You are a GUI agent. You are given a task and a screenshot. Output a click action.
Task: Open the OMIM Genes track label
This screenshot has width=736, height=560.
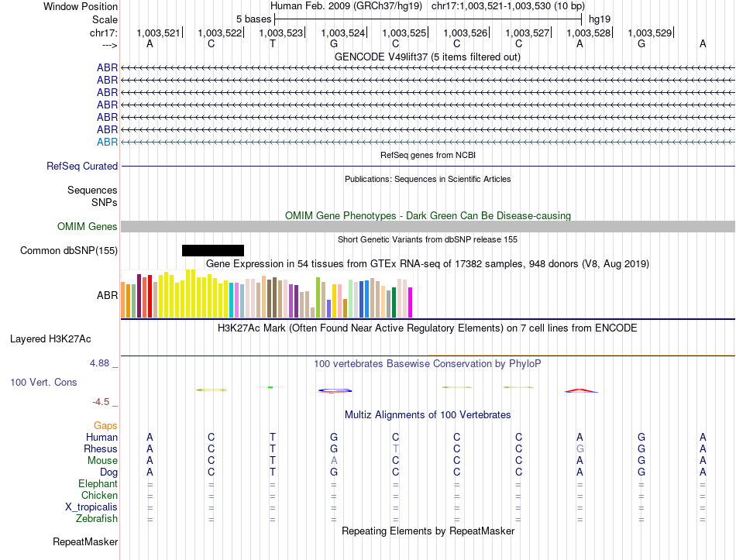(88, 227)
